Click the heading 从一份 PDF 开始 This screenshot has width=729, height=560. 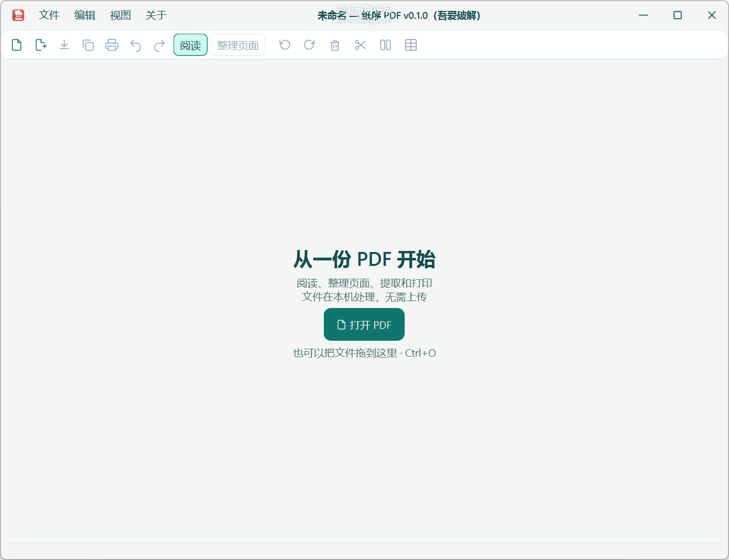pos(364,259)
